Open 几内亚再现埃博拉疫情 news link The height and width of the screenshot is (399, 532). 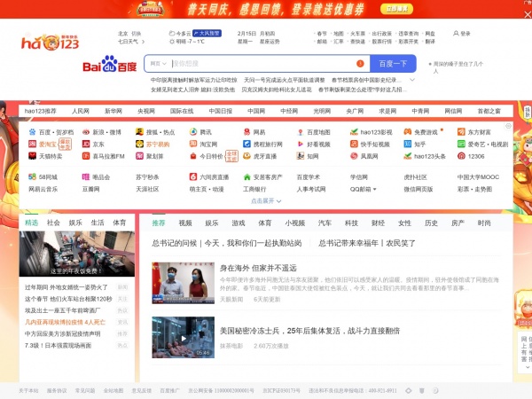coord(65,322)
